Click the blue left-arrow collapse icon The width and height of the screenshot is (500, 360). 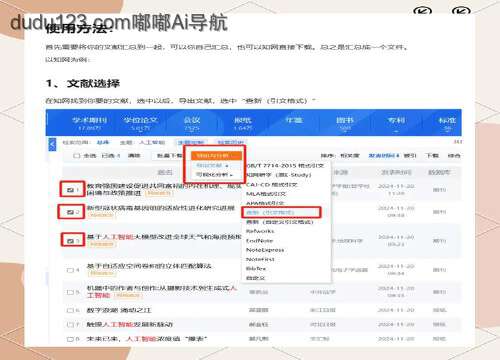pos(52,144)
